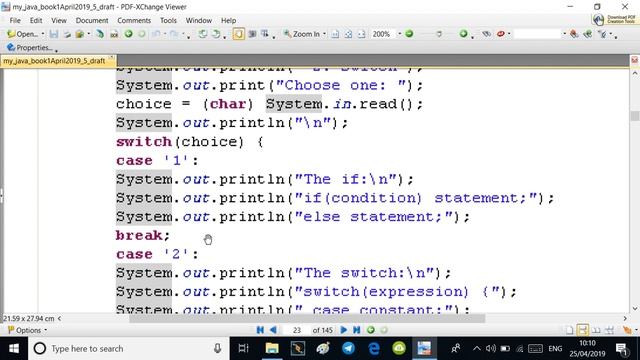The image size is (640, 360).
Task: Click the Fit Page icon
Action: click(348, 34)
